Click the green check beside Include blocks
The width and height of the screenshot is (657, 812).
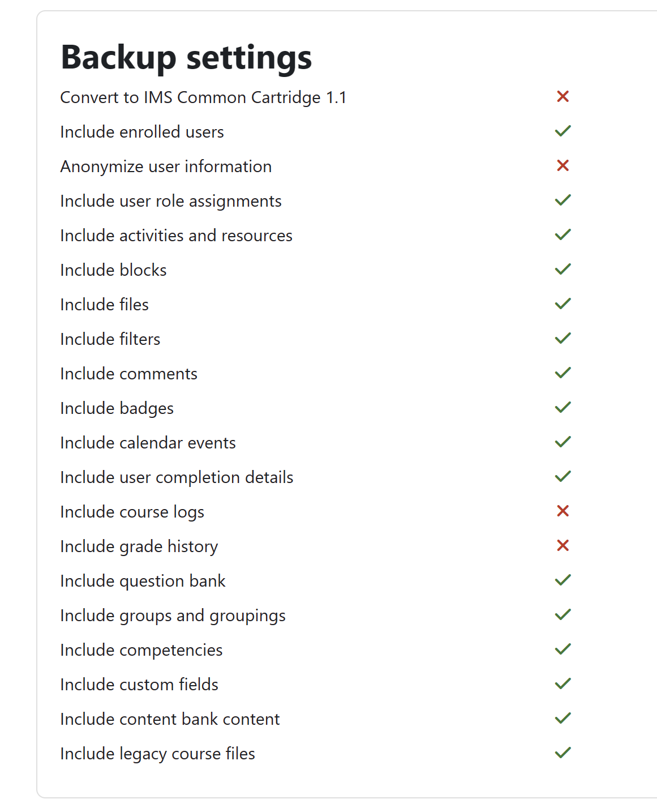tap(563, 269)
